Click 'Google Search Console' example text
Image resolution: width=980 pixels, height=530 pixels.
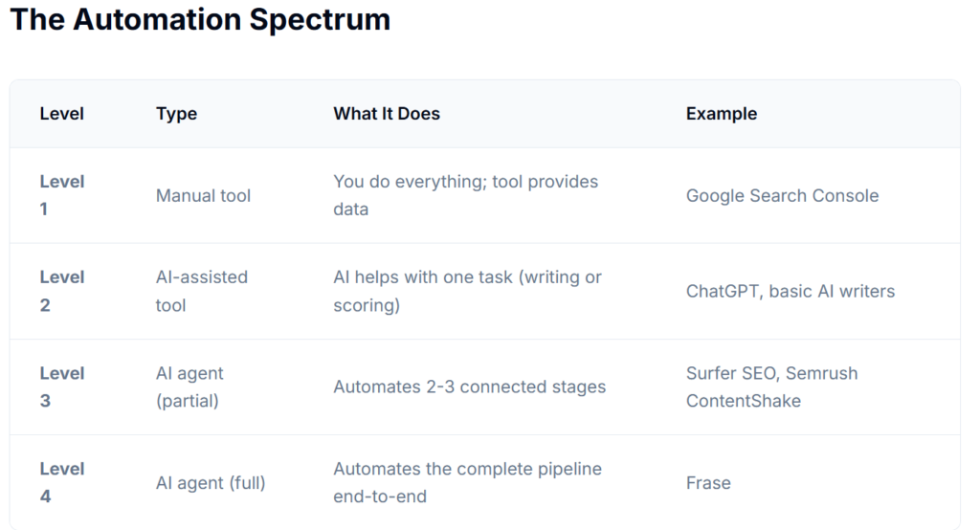(x=782, y=196)
